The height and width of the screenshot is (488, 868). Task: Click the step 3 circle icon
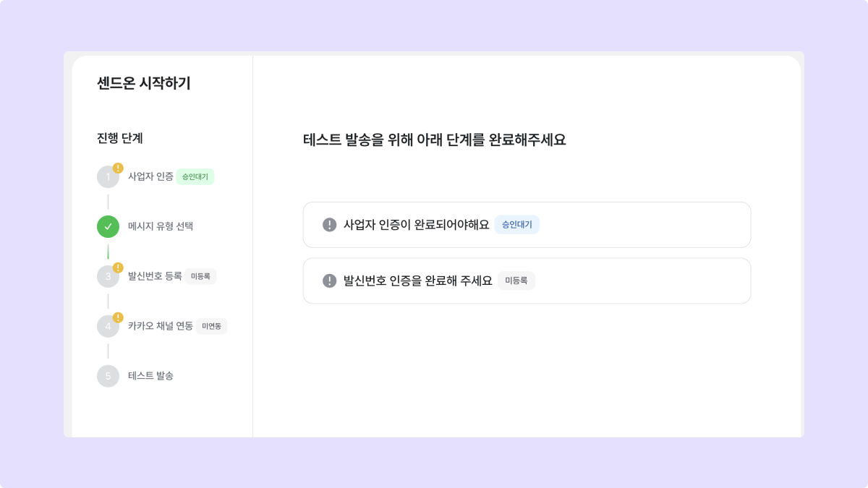[107, 276]
